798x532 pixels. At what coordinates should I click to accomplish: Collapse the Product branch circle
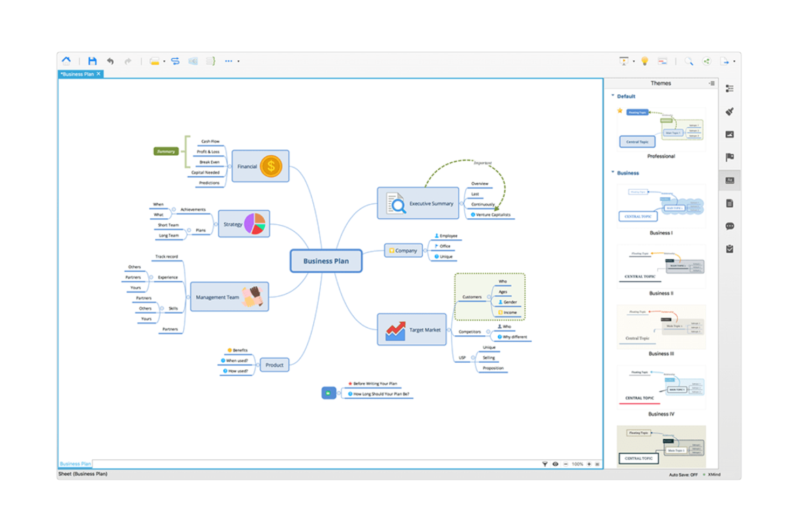click(258, 365)
